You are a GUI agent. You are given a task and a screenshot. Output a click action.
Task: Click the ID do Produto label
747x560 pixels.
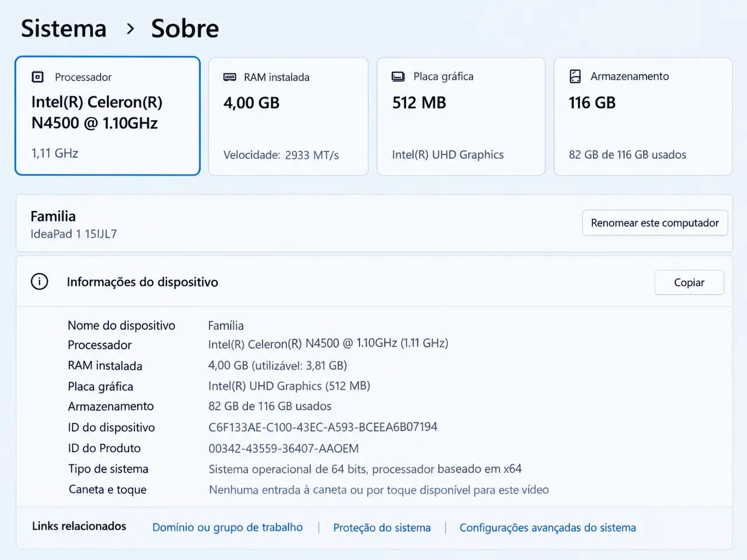(104, 448)
